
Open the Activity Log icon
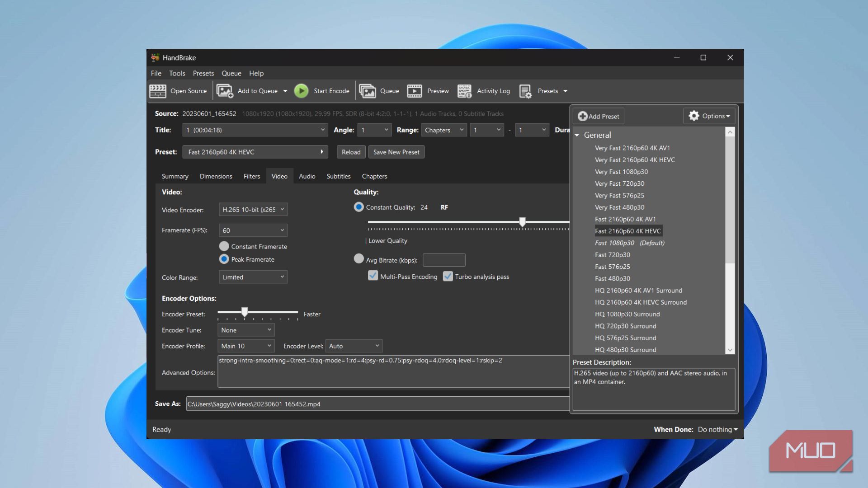pos(464,91)
